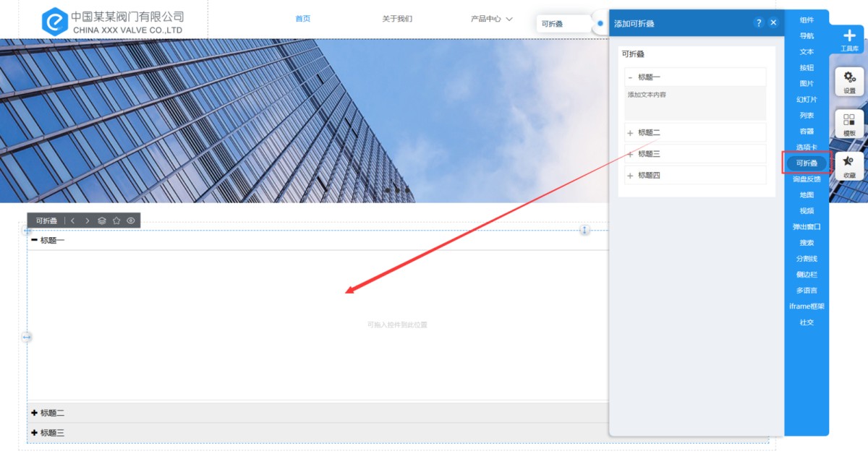Click the help question mark icon
868x459 pixels.
click(758, 23)
